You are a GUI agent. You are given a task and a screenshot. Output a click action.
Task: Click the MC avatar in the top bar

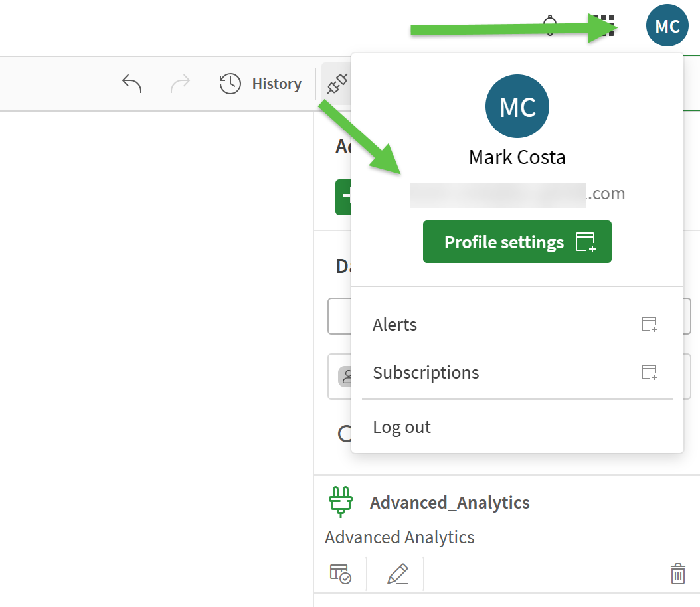[x=667, y=26]
